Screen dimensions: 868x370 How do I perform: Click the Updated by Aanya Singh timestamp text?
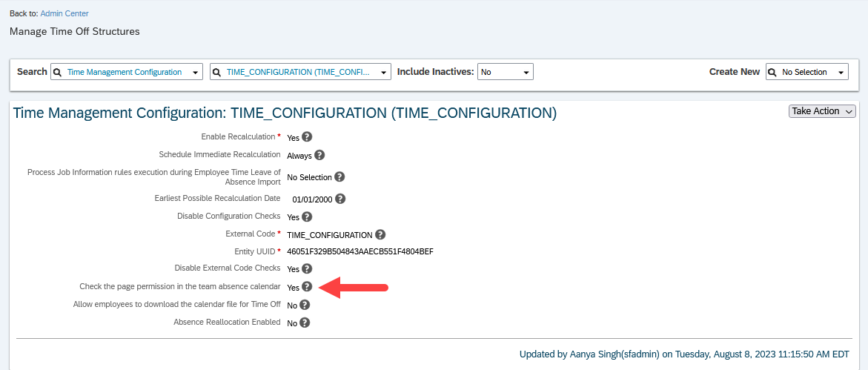point(685,354)
